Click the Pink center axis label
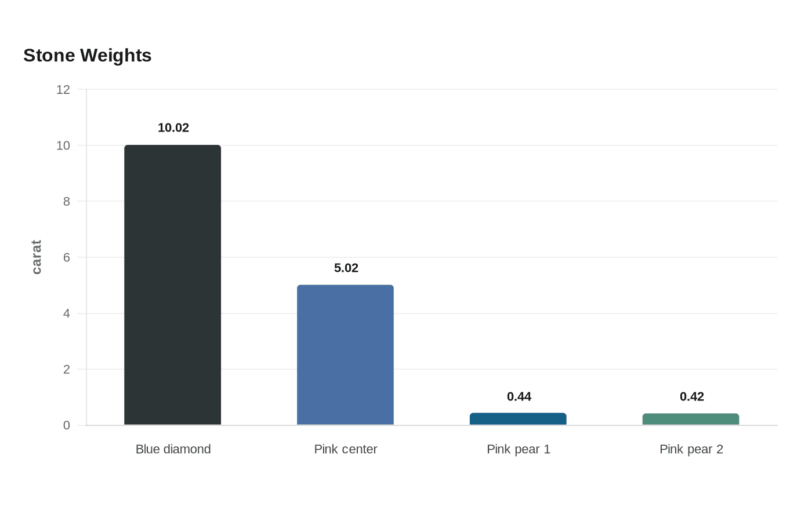 (x=346, y=449)
